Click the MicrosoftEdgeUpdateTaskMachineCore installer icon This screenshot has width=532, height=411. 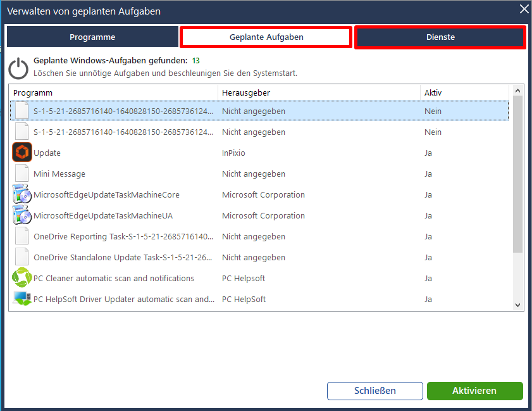[22, 194]
